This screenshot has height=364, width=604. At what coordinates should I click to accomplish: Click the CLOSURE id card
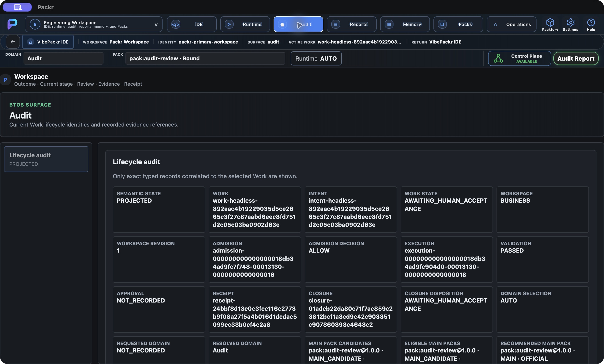point(351,310)
